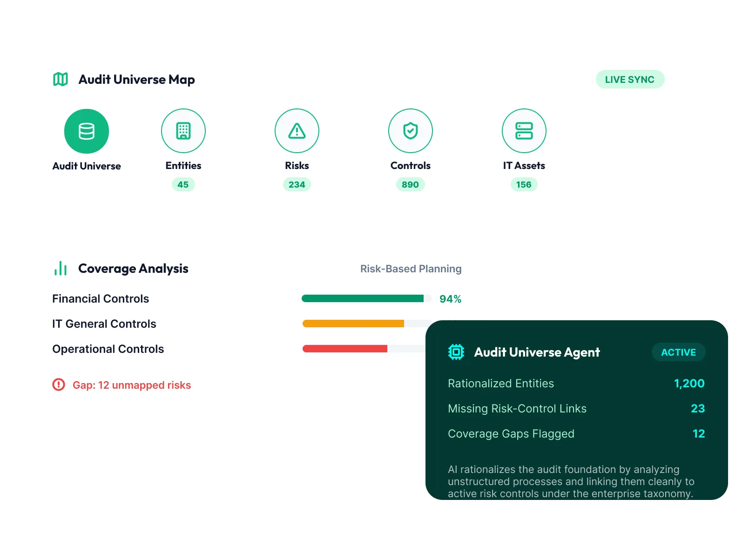Viewport: 756px width, 533px height.
Task: Click the orange IT General Controls bar
Action: tap(353, 324)
